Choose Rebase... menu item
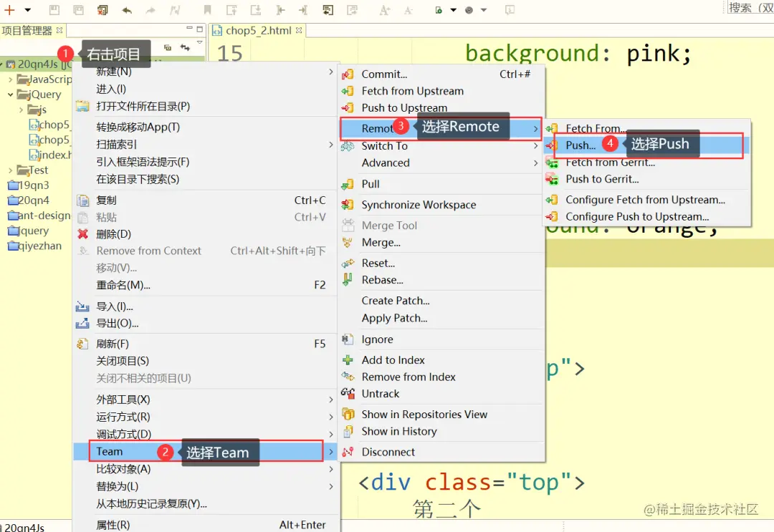 [441, 280]
